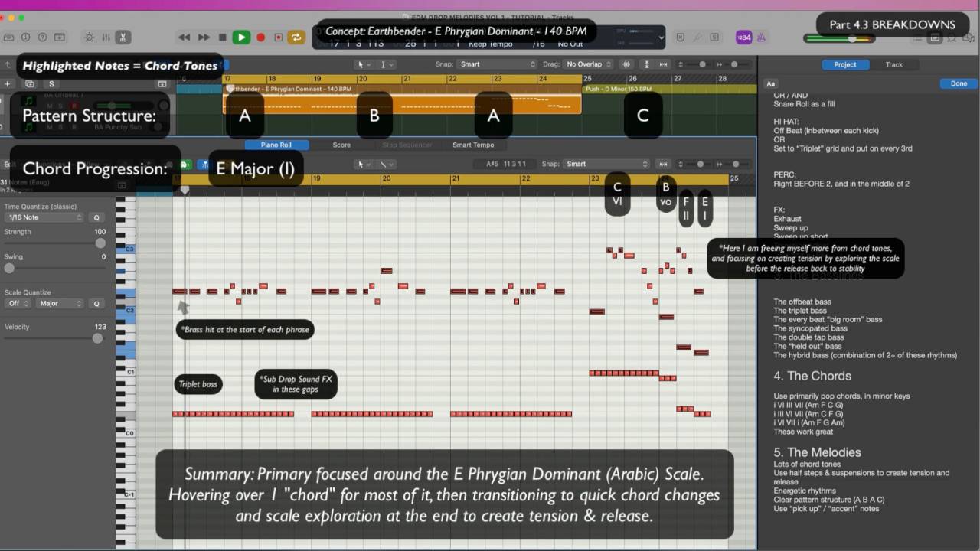Click bar 20 in piano roll ruler
This screenshot has height=551, width=980.
(387, 178)
